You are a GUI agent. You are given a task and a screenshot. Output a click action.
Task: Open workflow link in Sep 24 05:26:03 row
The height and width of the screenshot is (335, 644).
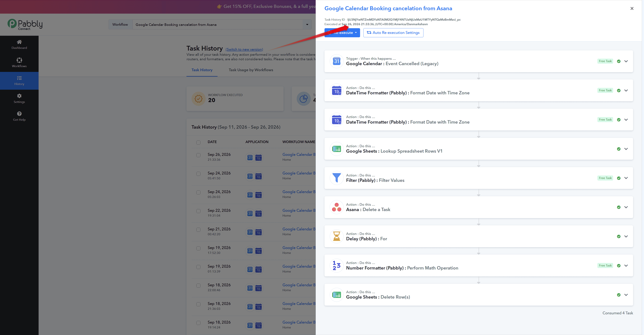click(299, 192)
